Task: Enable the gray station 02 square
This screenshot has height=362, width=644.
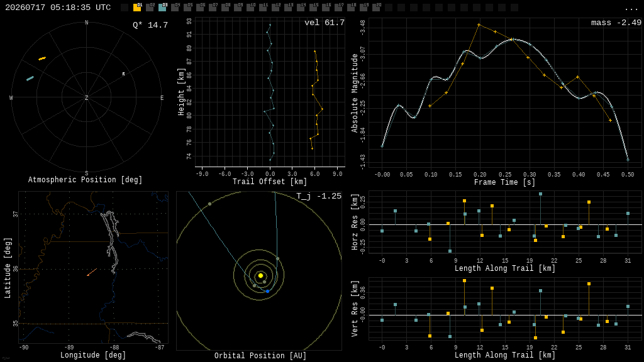Action: (x=150, y=8)
